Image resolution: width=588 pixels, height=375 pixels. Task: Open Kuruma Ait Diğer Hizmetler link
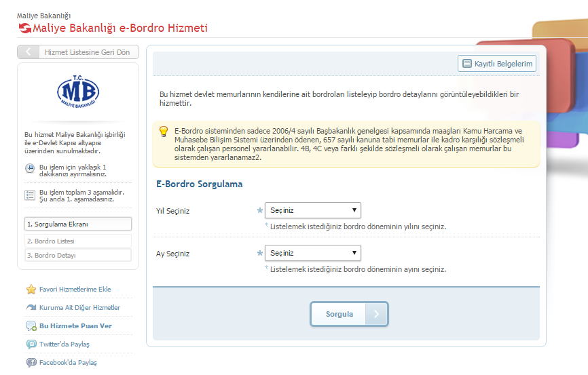pos(79,308)
